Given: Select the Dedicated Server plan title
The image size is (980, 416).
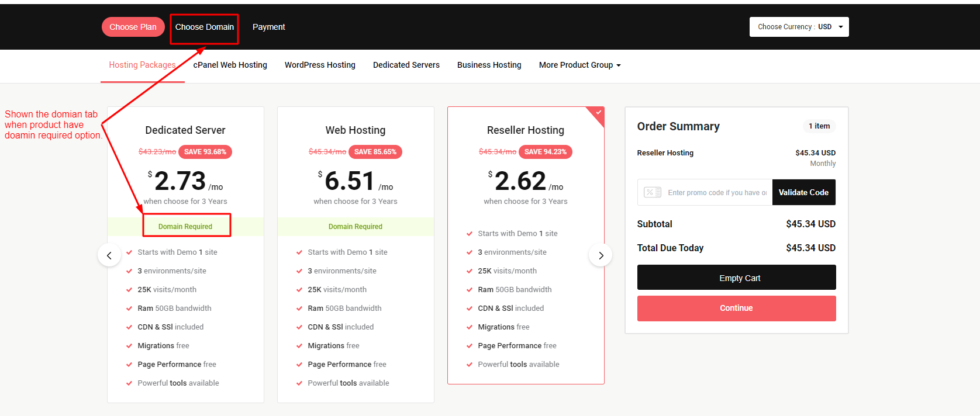Looking at the screenshot, I should click(x=185, y=130).
